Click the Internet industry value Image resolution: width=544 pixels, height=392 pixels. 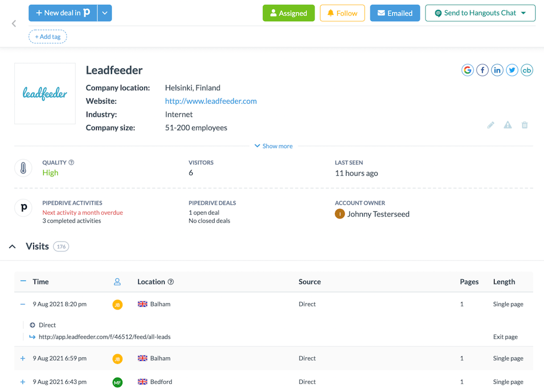(x=178, y=115)
